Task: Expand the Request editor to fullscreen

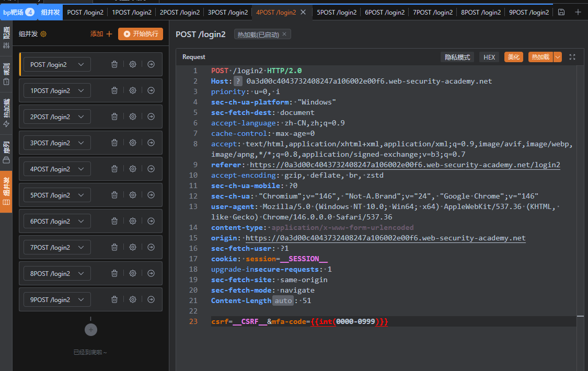Action: coord(572,57)
